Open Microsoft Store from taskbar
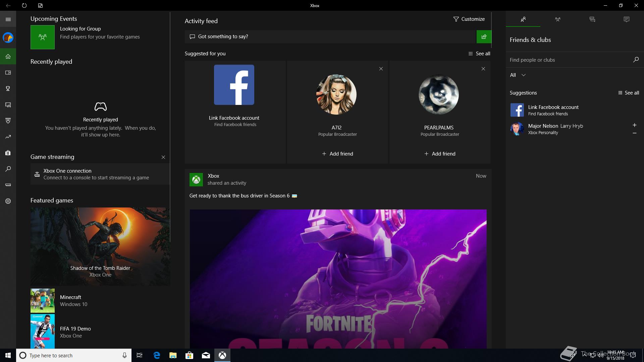This screenshot has height=362, width=644. point(190,355)
